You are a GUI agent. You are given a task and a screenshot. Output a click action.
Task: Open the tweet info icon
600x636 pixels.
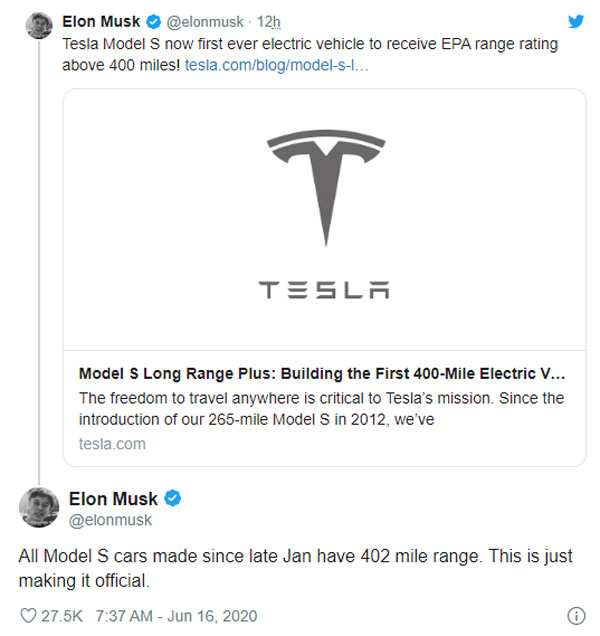576,616
